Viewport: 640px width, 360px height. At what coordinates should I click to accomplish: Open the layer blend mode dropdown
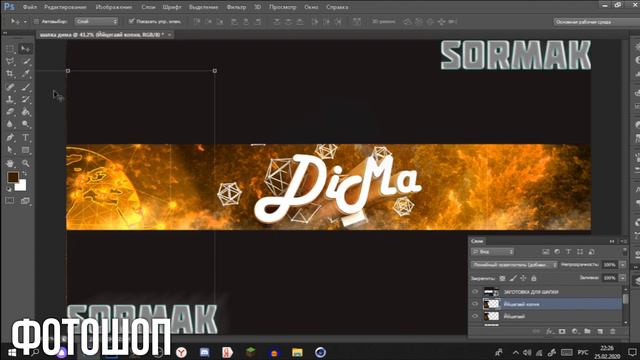coord(514,265)
